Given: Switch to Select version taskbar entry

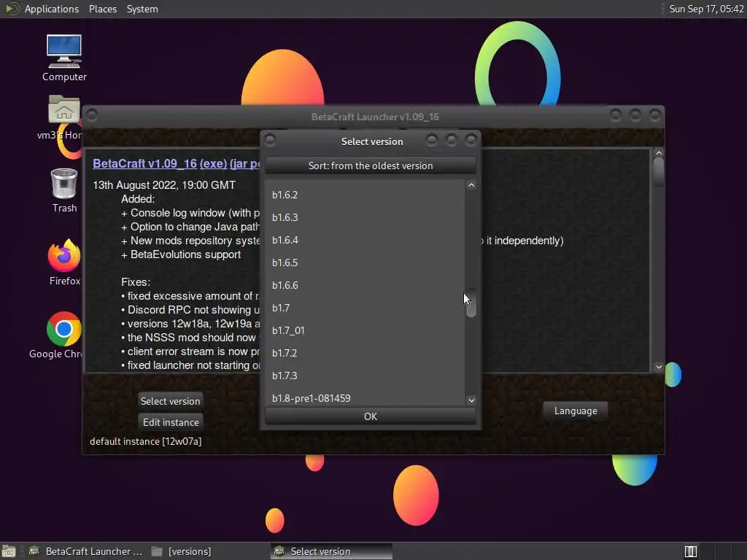Looking at the screenshot, I should [x=332, y=551].
